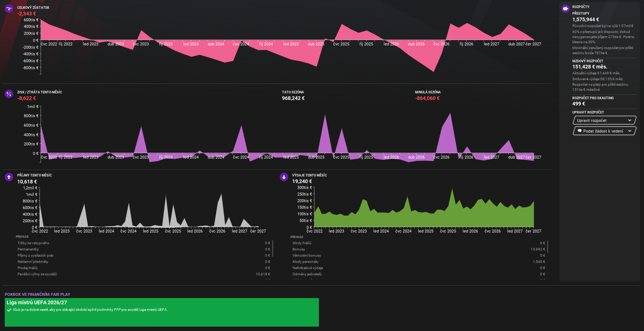
Task: Click the 19,240 € monthly expenditure value
Action: coord(302,181)
